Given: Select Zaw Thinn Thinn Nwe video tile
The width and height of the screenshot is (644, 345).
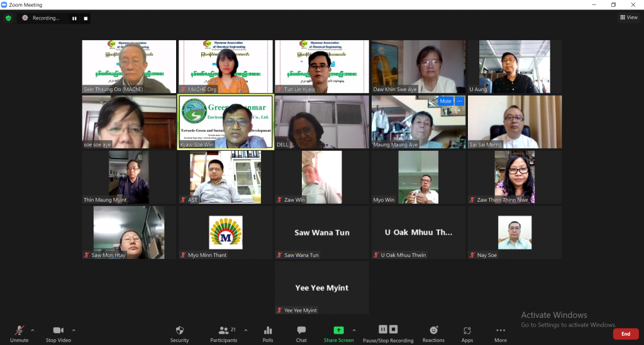Looking at the screenshot, I should click(x=514, y=177).
